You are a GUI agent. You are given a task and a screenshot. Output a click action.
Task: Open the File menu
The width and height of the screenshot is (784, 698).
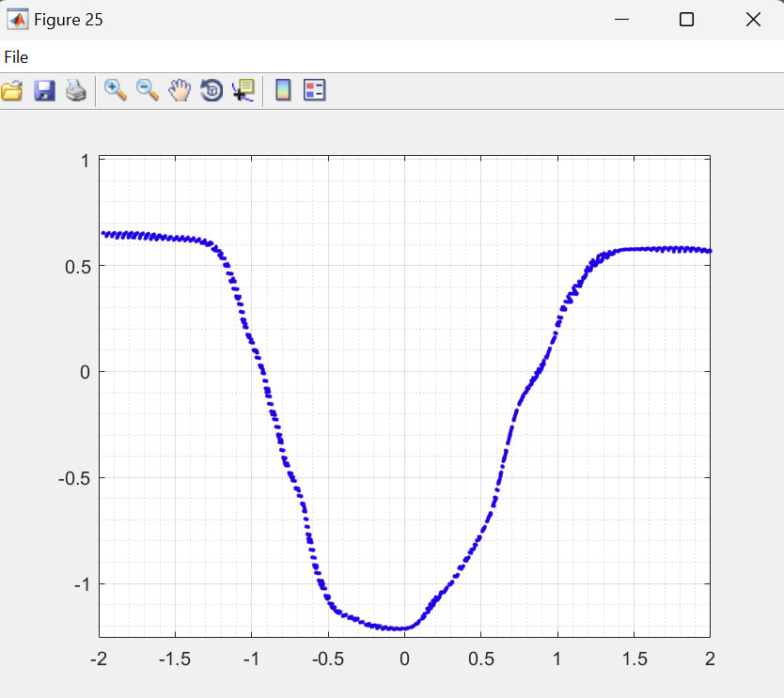(16, 57)
